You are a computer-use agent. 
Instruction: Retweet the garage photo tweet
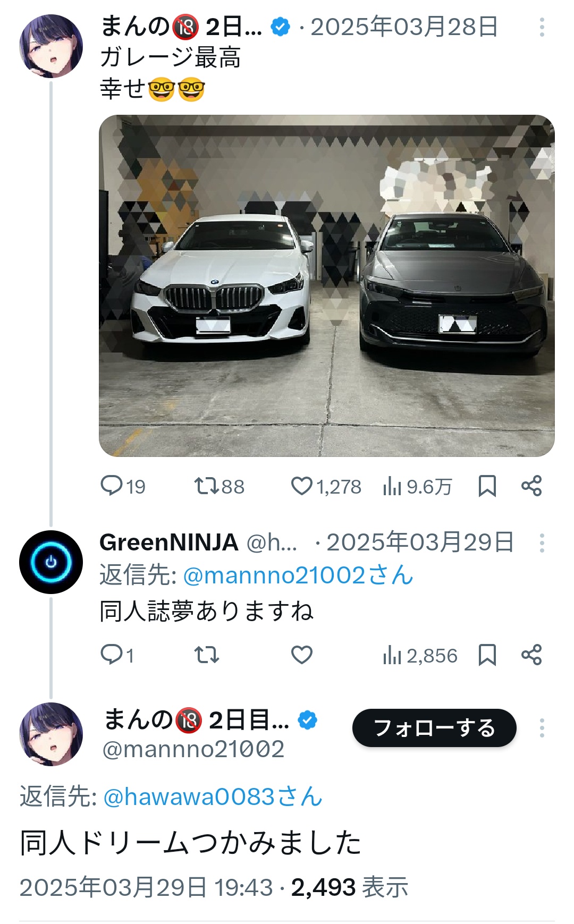coord(219,486)
